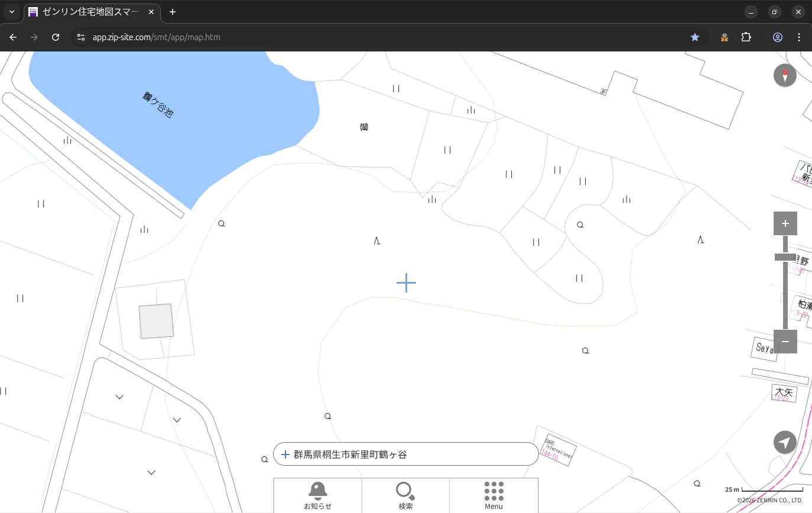View site information in address bar

click(x=81, y=37)
